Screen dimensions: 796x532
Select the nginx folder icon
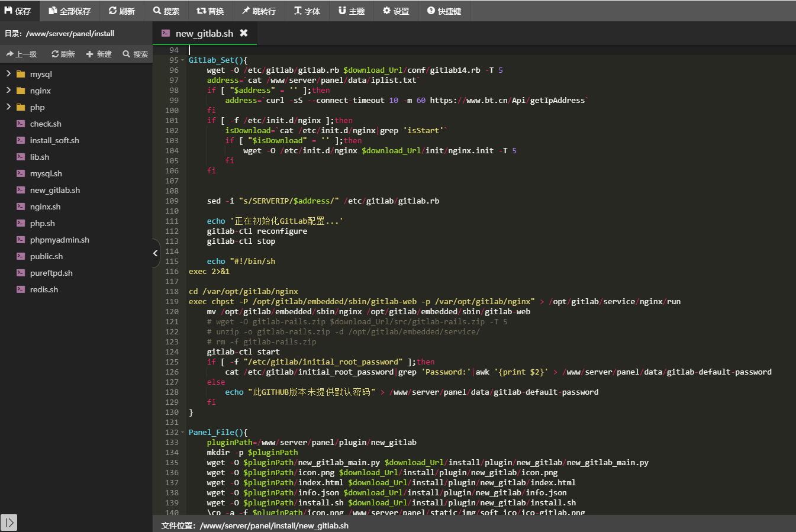click(x=21, y=91)
